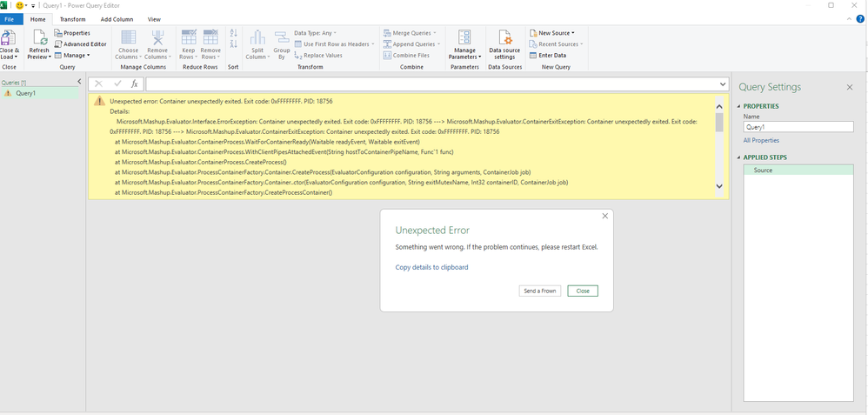868x415 pixels.
Task: Open the Data Type: Any dropdown
Action: point(316,33)
